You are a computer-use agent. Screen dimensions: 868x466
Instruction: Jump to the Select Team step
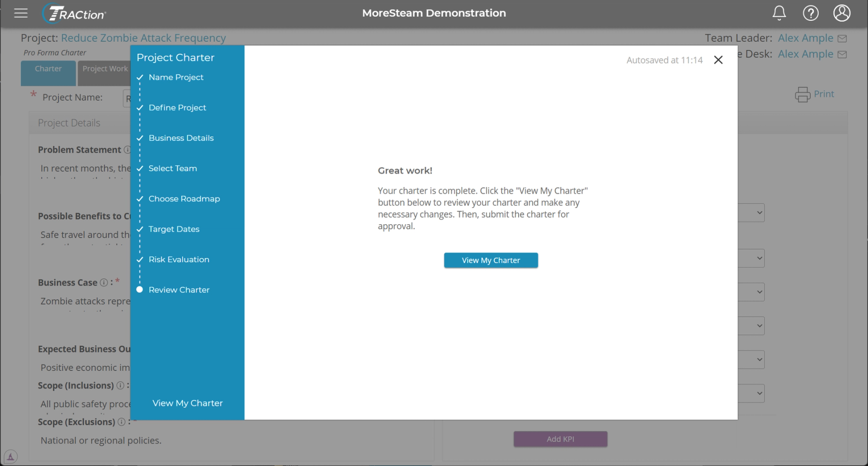pyautogui.click(x=173, y=169)
